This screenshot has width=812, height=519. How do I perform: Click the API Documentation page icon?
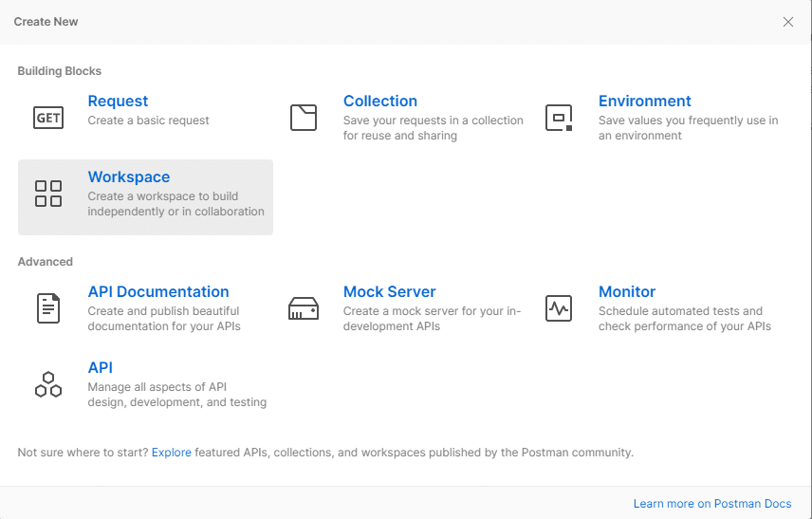point(48,308)
